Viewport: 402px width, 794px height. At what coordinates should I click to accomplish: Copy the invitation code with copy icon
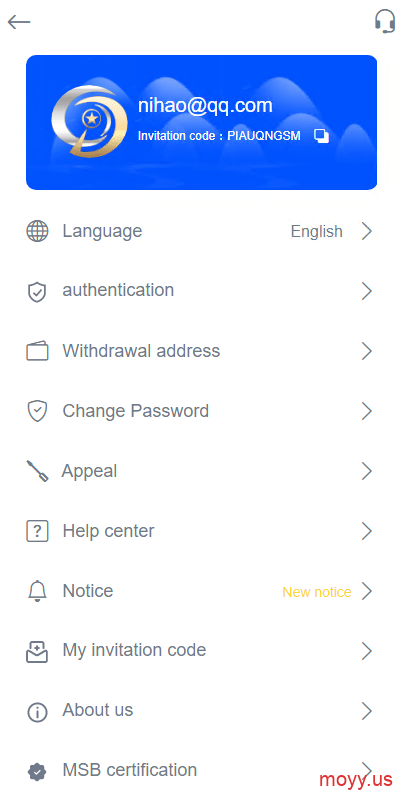point(321,136)
